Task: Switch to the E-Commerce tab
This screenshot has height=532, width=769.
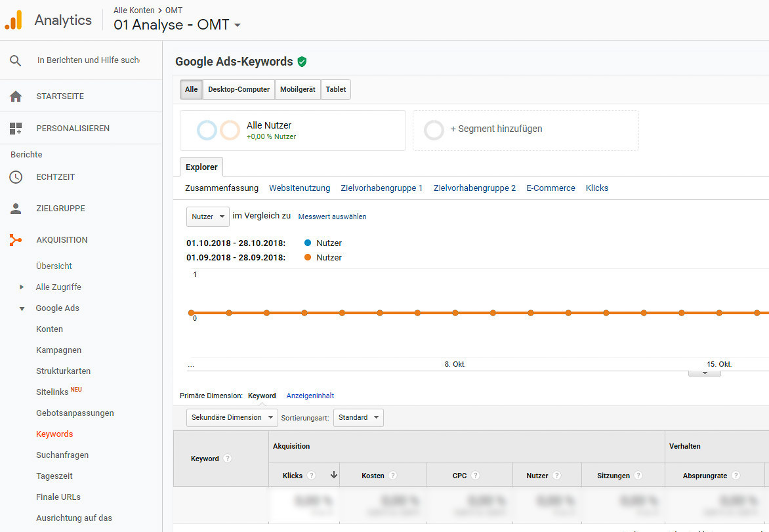Action: 551,188
